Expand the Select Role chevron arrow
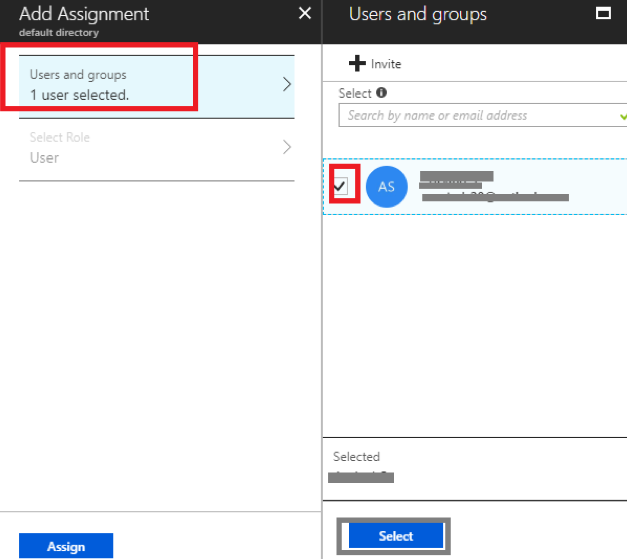This screenshot has width=627, height=559. [x=287, y=148]
